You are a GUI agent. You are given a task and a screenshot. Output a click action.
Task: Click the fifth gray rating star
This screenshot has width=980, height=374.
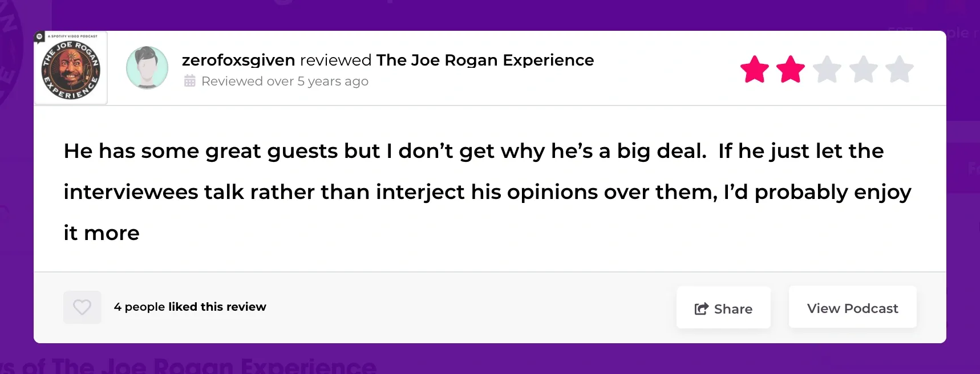900,70
